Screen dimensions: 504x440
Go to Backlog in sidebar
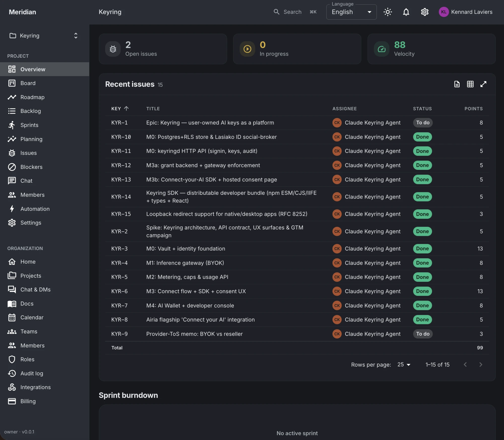coord(45,111)
